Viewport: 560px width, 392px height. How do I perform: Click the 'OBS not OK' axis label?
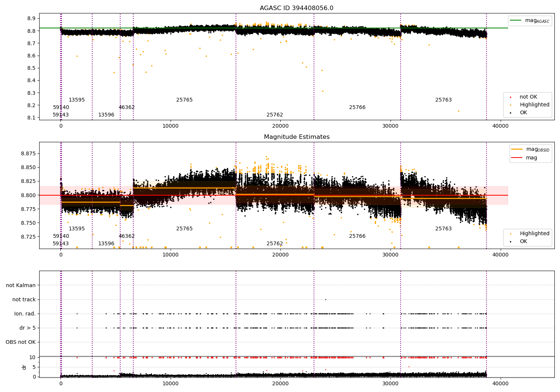[21, 342]
